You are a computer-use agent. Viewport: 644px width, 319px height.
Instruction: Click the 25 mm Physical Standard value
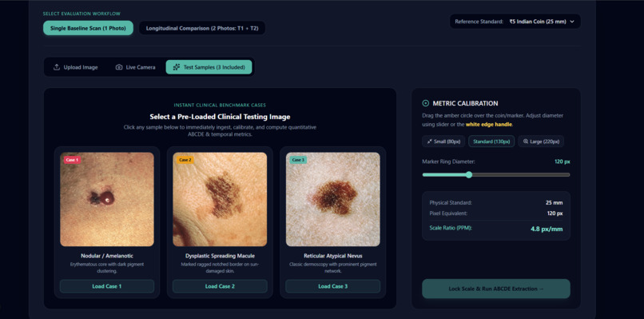pyautogui.click(x=554, y=202)
